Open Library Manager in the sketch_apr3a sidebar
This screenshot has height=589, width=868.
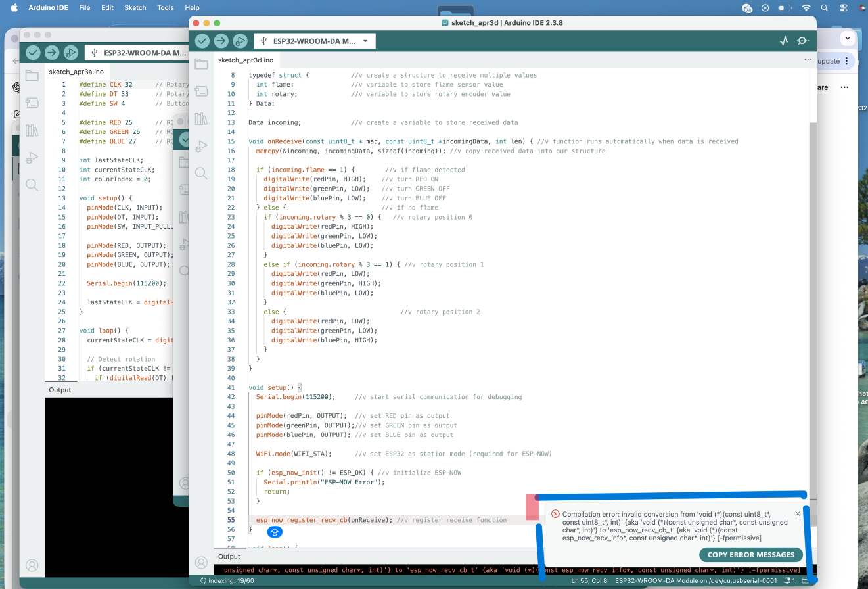pyautogui.click(x=32, y=130)
